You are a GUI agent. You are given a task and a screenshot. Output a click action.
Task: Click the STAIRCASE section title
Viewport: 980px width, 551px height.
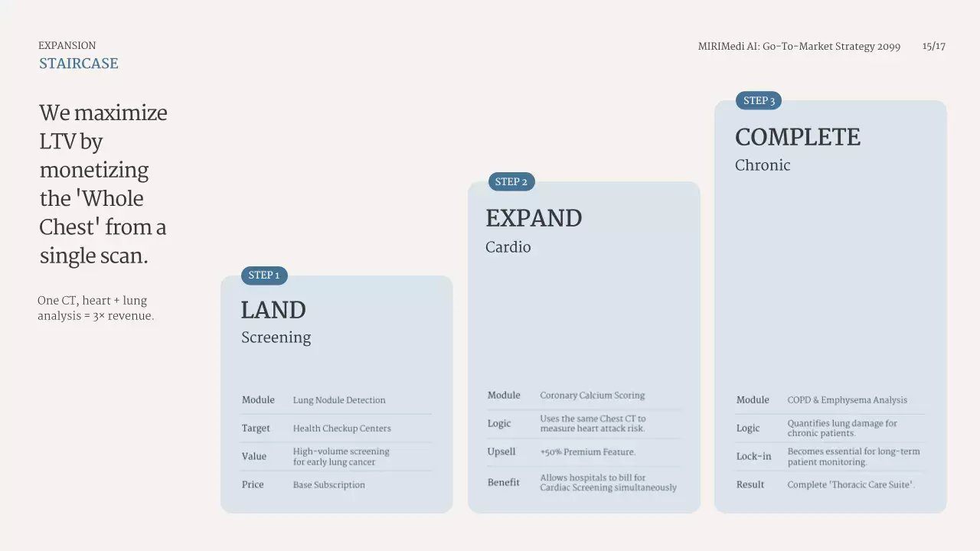click(79, 64)
